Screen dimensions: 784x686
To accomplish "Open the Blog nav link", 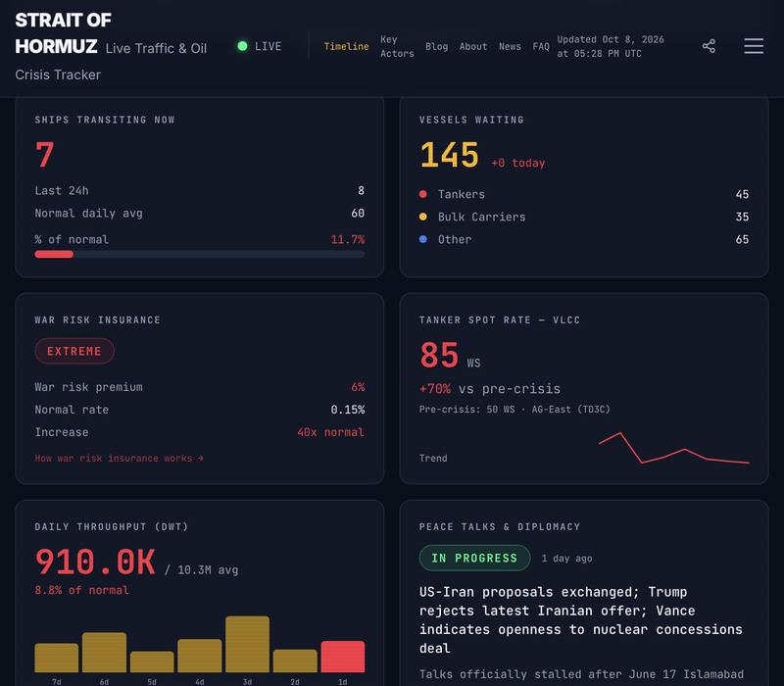I will coord(436,46).
